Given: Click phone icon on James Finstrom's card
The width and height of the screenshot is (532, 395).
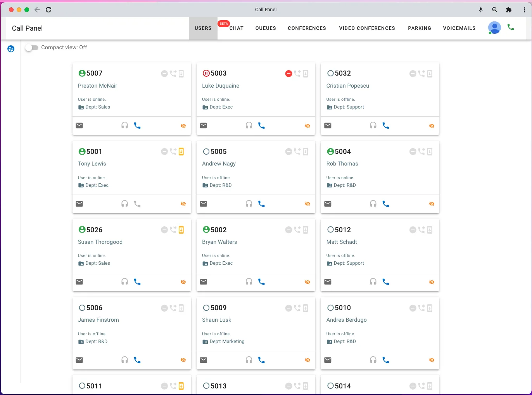Looking at the screenshot, I should 137,360.
